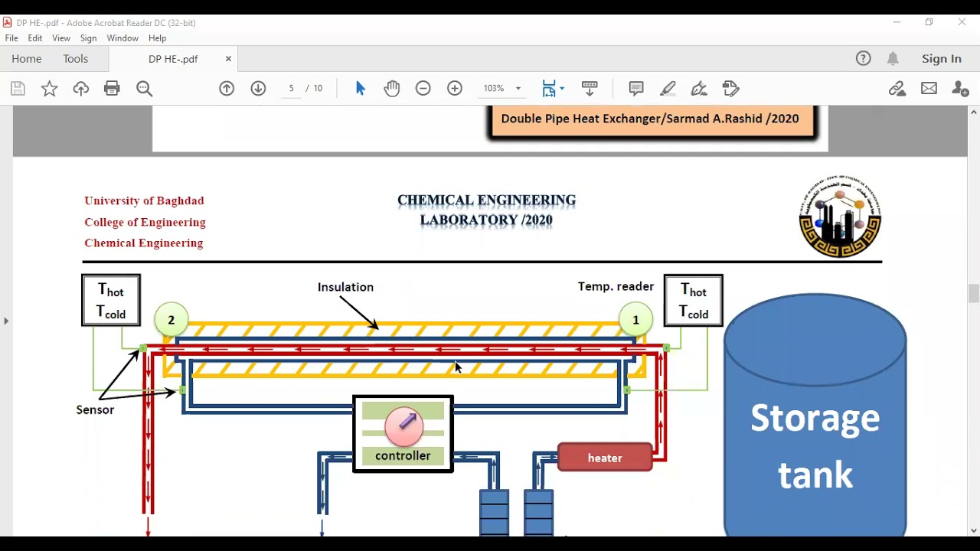Click the vertical scrollbar thumb

974,294
